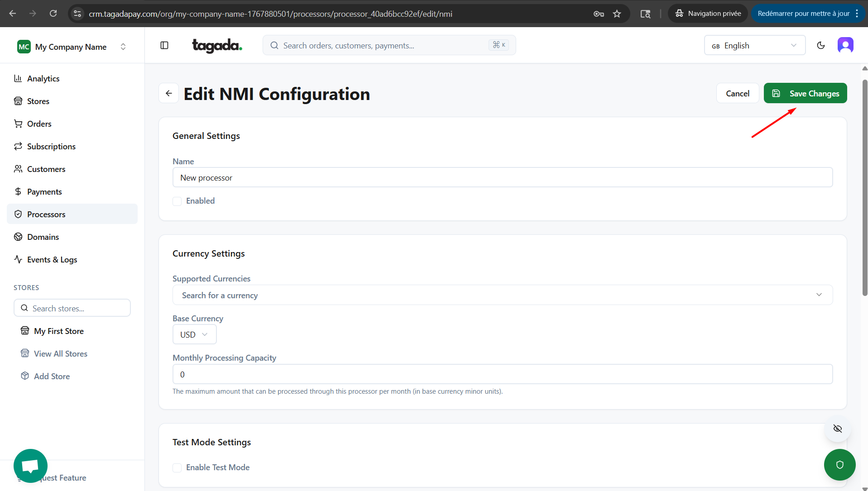Open the chat support bubble
Viewport: 868px width, 491px height.
coord(30,466)
